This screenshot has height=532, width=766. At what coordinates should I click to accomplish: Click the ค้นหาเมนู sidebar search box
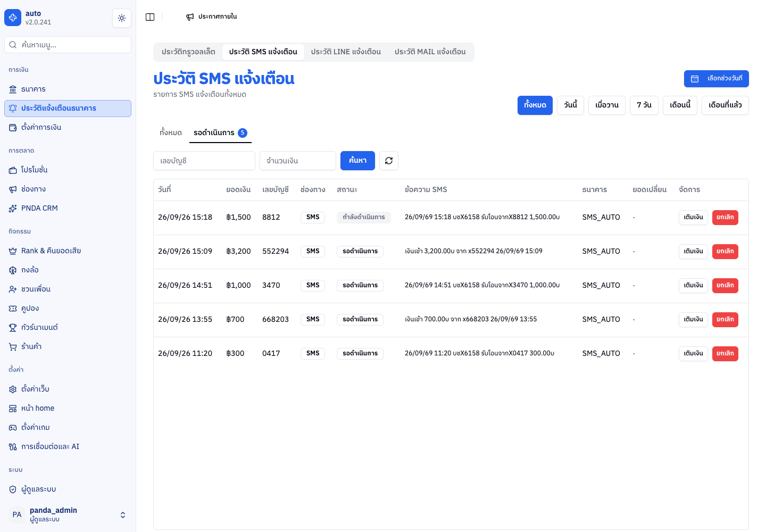[x=68, y=45]
